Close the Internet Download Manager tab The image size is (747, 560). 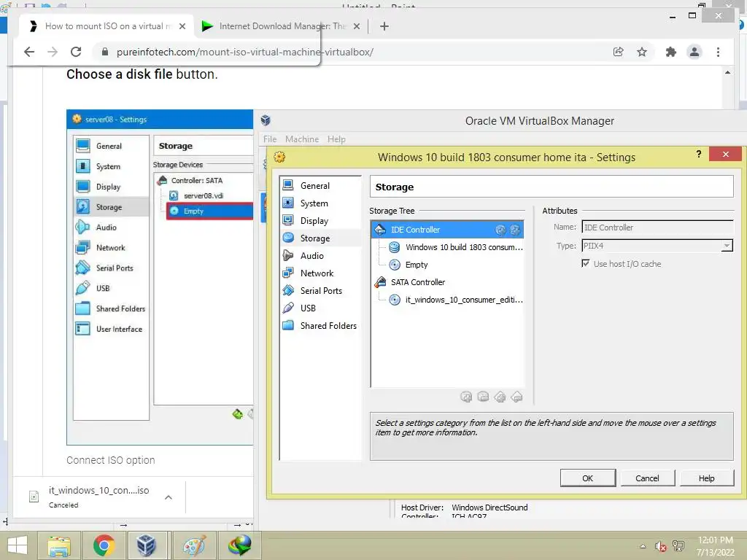click(356, 26)
